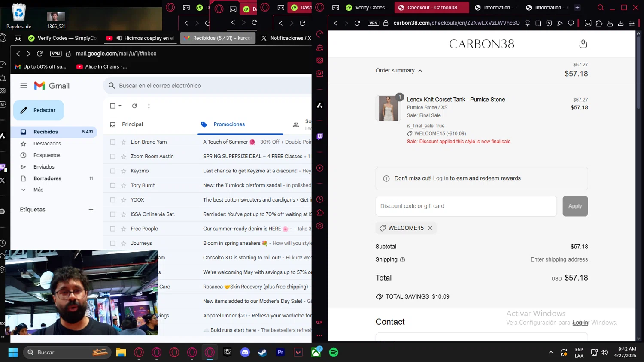
Task: Open the Alice In Chains bookmark
Action: (101, 67)
